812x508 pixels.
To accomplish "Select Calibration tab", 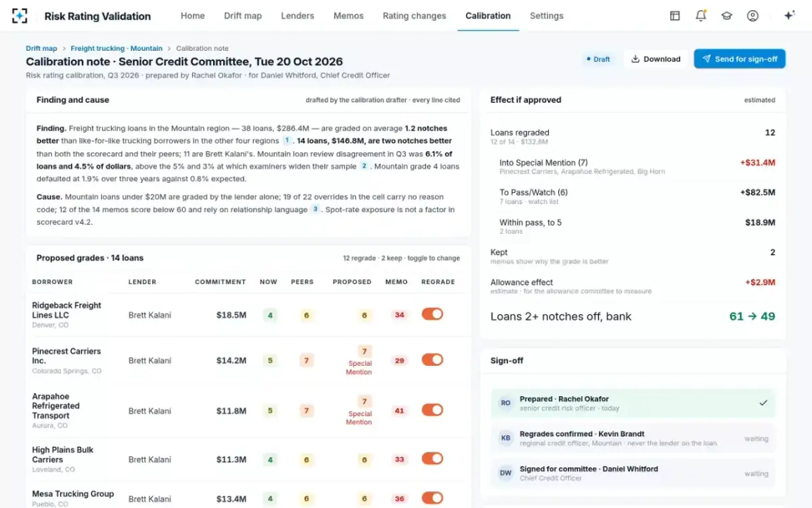I will pyautogui.click(x=488, y=16).
